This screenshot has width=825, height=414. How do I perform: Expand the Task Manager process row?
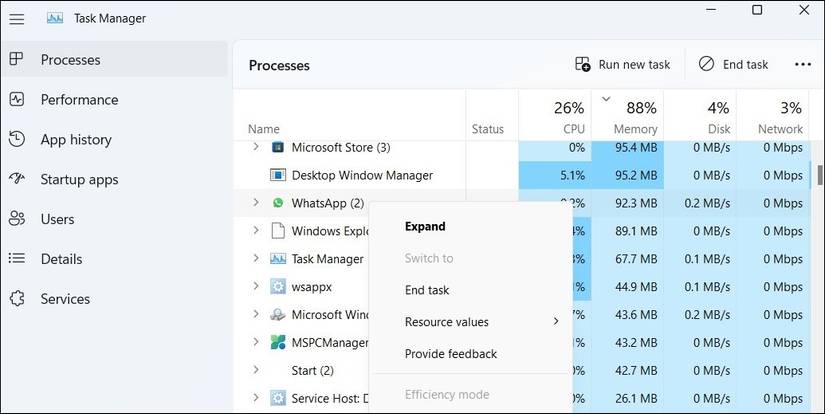[256, 259]
